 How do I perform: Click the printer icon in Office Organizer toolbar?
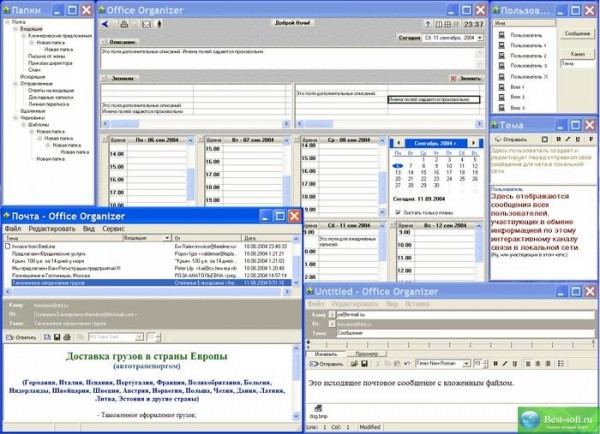pos(124,24)
